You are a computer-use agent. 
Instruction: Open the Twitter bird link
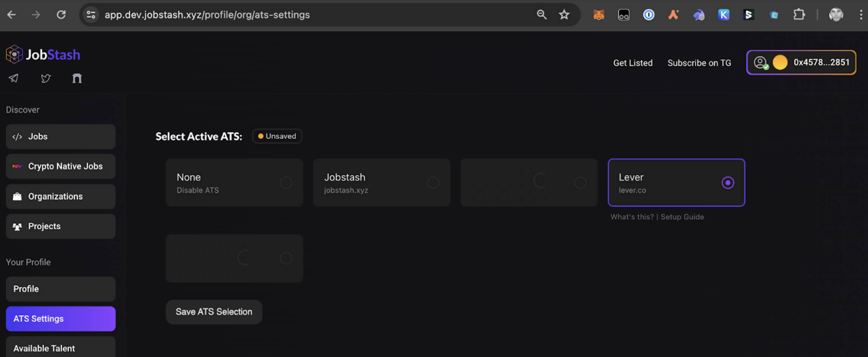[46, 78]
